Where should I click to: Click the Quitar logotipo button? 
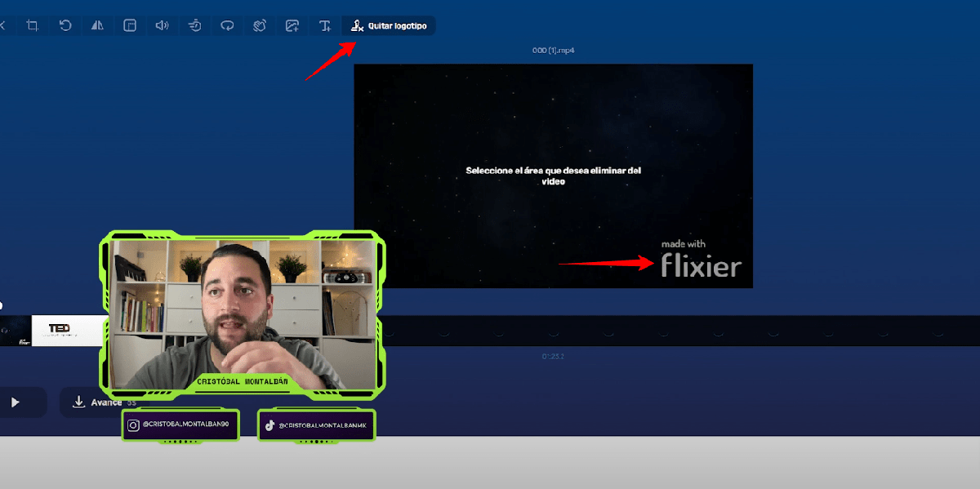pyautogui.click(x=389, y=26)
